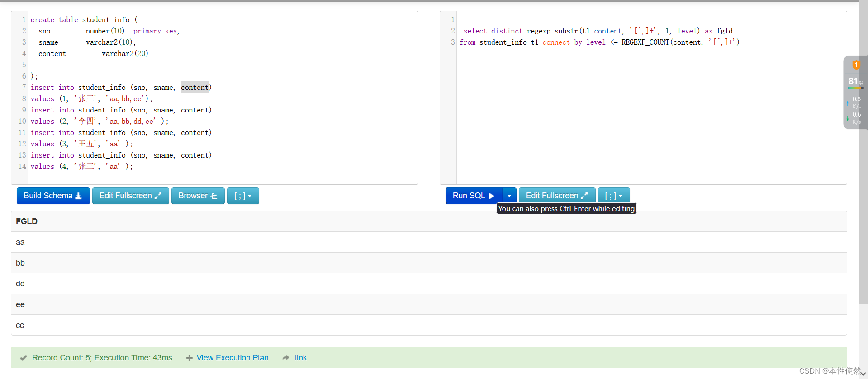This screenshot has width=868, height=379.
Task: Click 'varchar2(20)' on schema line 4
Action: coord(125,53)
